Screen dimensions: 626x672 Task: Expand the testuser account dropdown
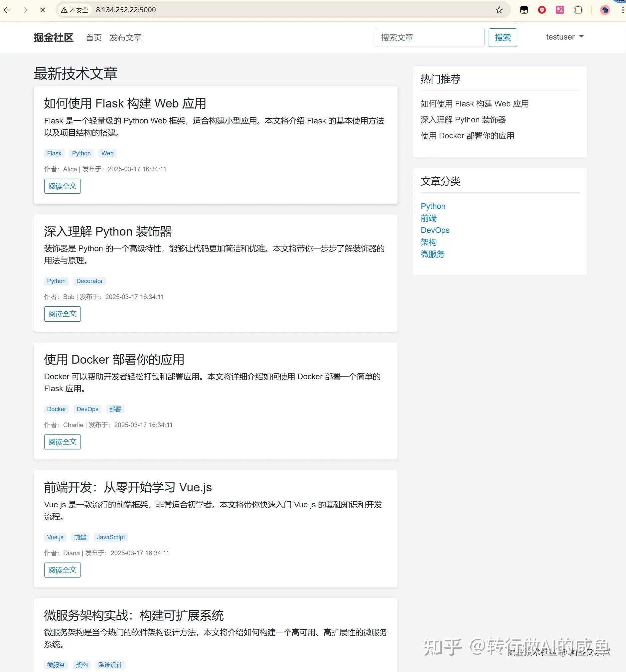coord(565,37)
